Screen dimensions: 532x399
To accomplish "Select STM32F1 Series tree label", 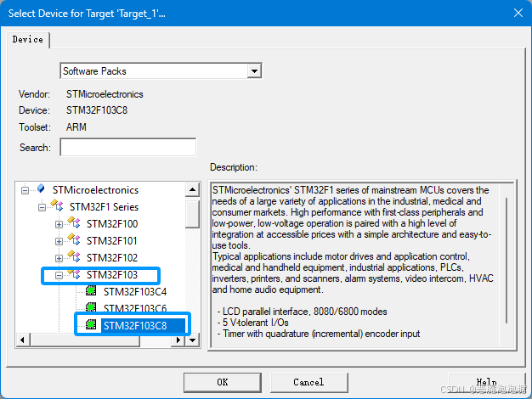I will [x=104, y=207].
